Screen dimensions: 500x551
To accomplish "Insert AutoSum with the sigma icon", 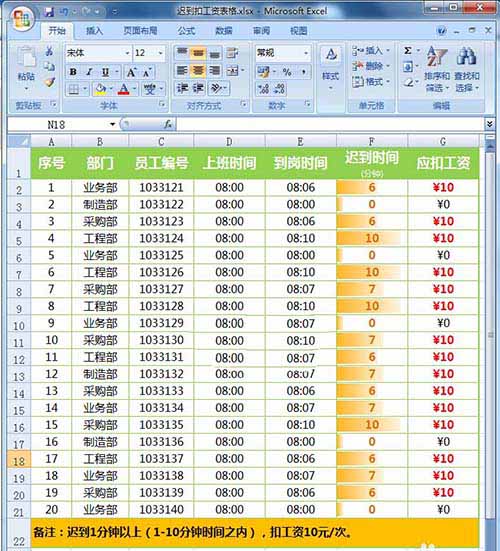I will point(408,51).
